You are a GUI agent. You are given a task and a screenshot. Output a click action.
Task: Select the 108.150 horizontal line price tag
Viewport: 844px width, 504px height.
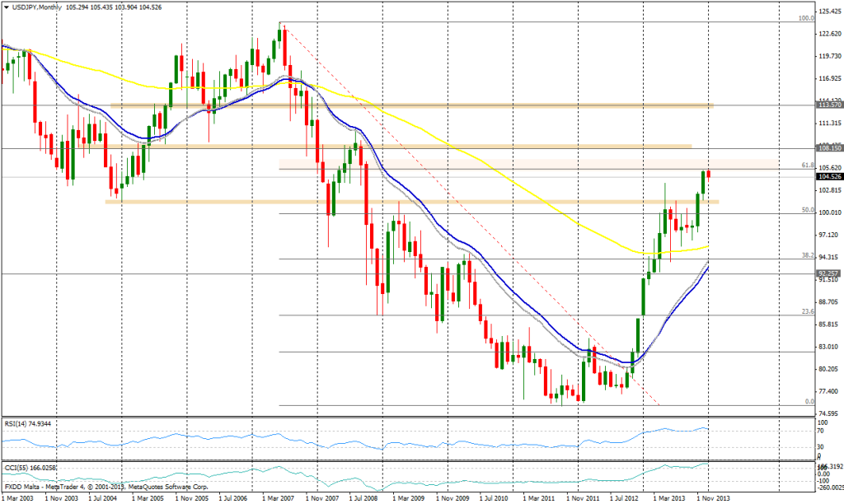[x=828, y=149]
